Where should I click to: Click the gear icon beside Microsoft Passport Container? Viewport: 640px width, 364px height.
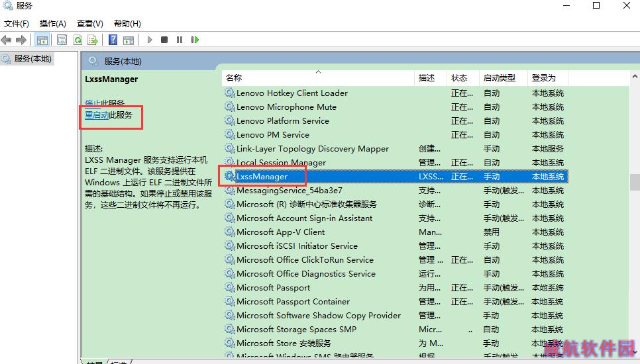tap(230, 301)
